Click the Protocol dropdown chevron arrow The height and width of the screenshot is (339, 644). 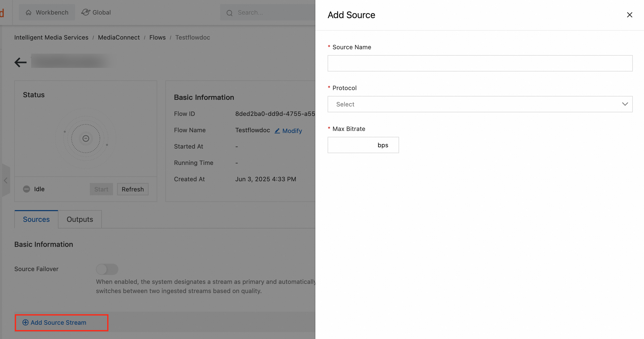pyautogui.click(x=625, y=104)
